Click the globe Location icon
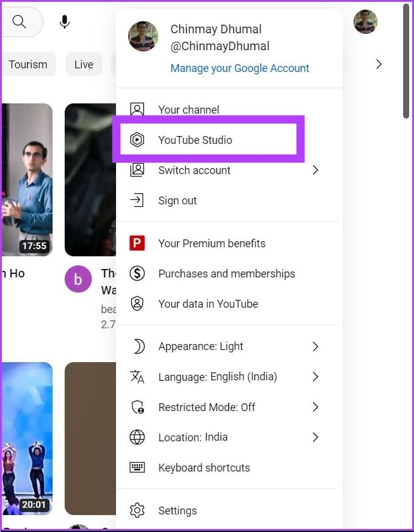Screen dimensions: 414x532 137,437
